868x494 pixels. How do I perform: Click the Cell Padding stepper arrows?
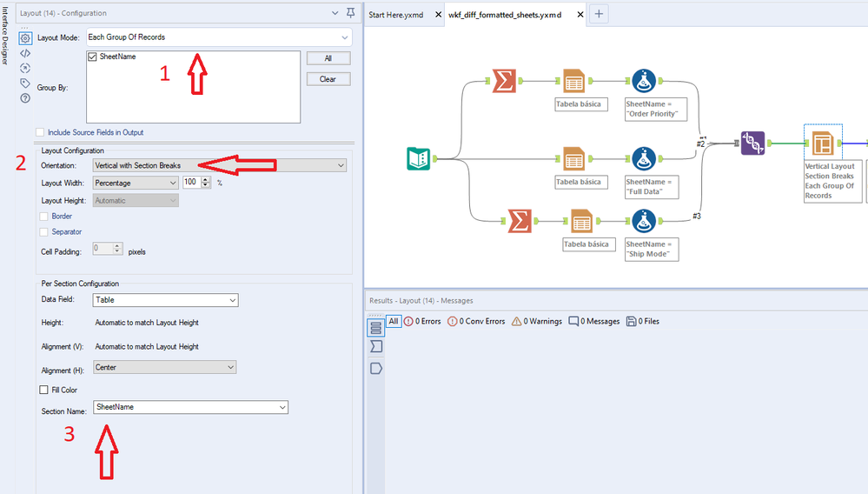click(x=117, y=249)
